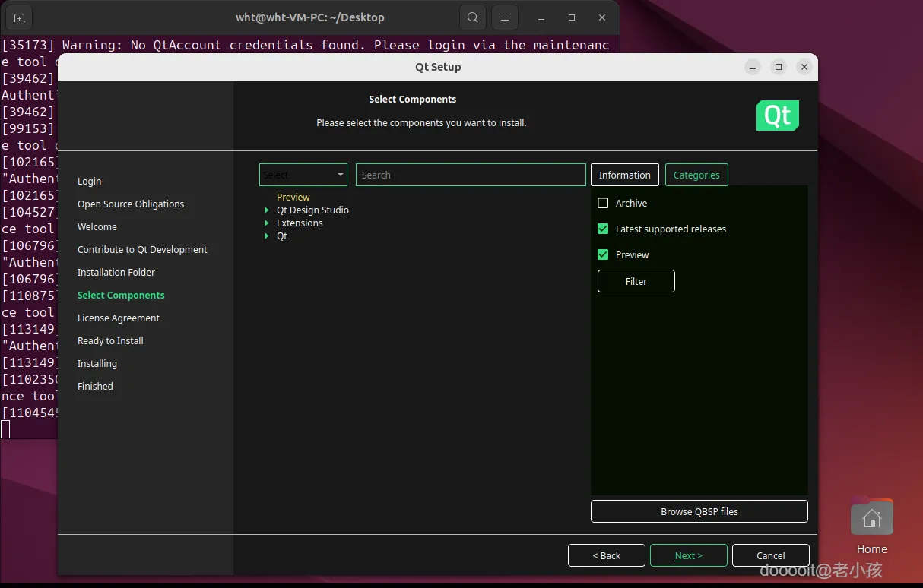Click the Next button
Screen dimensions: 923x588
point(689,555)
